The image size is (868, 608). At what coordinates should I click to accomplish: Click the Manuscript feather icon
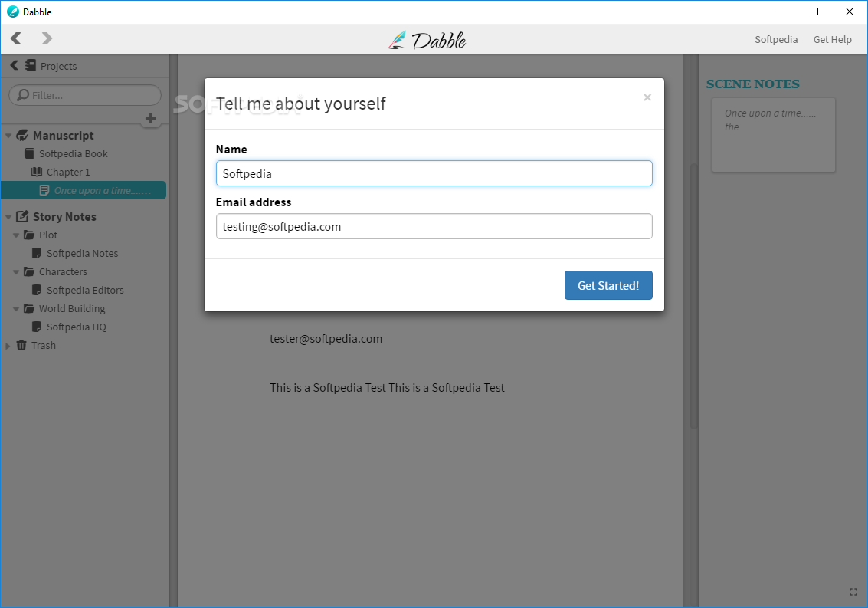point(22,135)
